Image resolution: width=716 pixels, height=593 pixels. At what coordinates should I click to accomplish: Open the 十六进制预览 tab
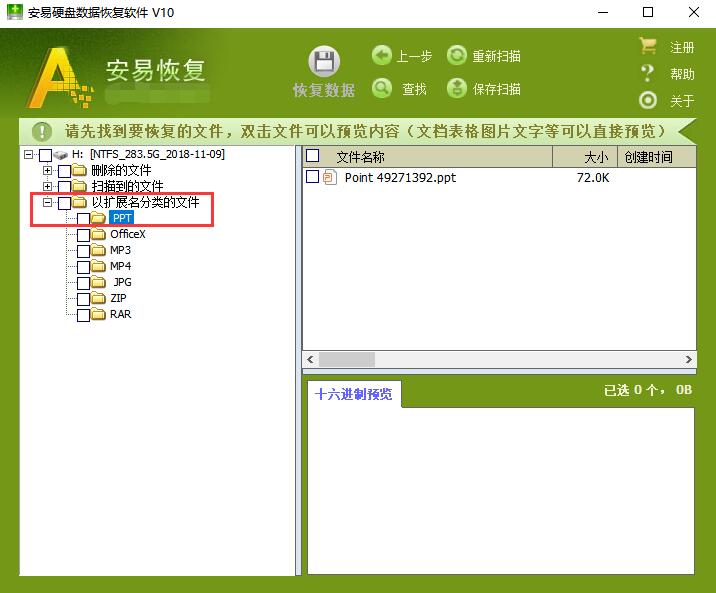pyautogui.click(x=354, y=394)
